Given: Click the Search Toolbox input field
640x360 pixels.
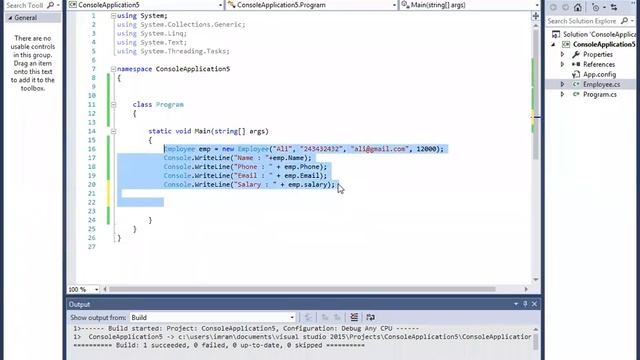Looking at the screenshot, I should [x=25, y=5].
